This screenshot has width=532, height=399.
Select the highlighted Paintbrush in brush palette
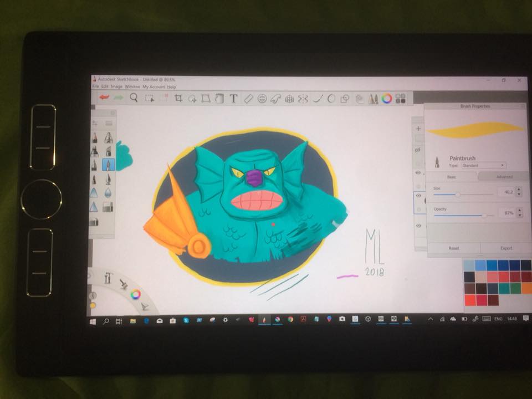(108, 165)
